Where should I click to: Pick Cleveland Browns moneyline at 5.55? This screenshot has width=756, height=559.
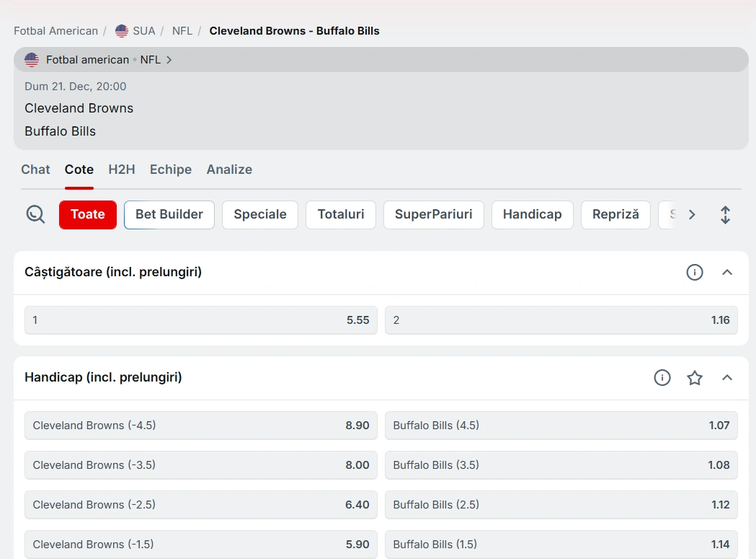(x=200, y=320)
